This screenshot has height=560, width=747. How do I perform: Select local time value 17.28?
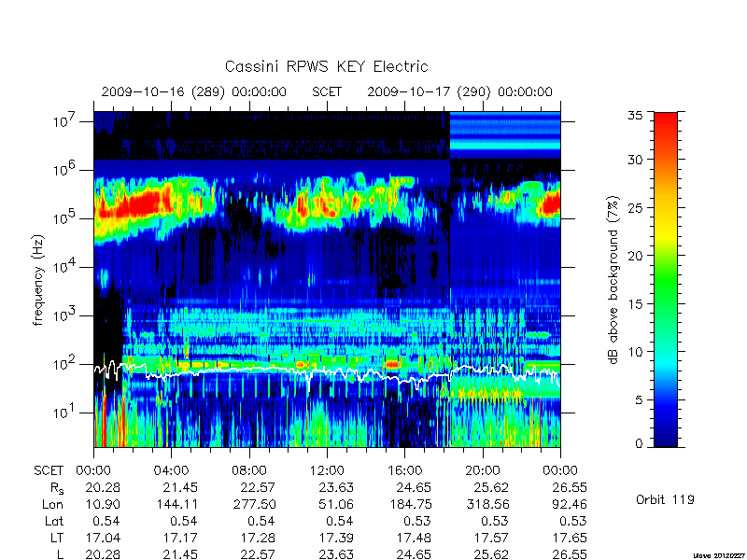pos(259,538)
